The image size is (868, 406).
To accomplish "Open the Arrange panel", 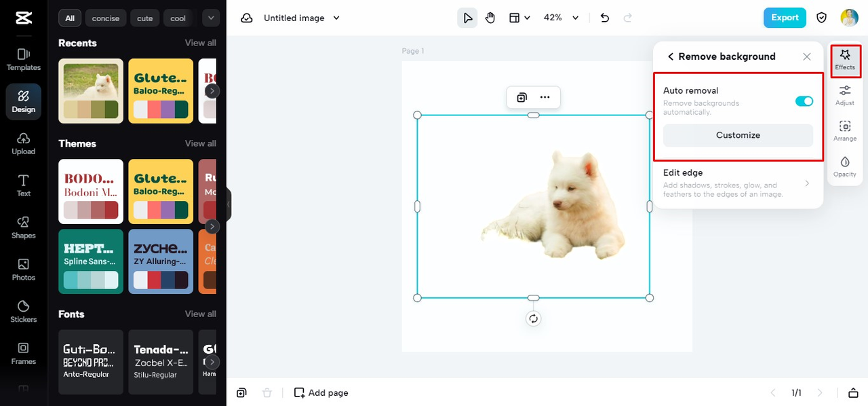I will click(x=845, y=131).
